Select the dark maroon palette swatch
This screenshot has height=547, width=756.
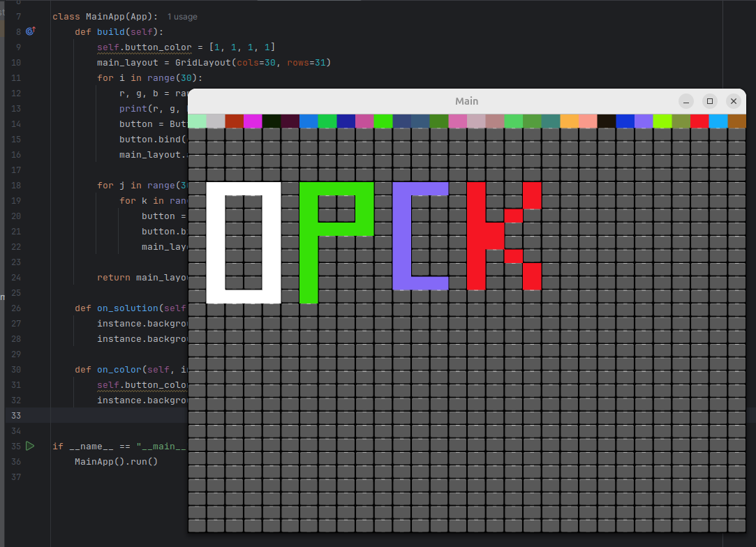click(x=290, y=121)
